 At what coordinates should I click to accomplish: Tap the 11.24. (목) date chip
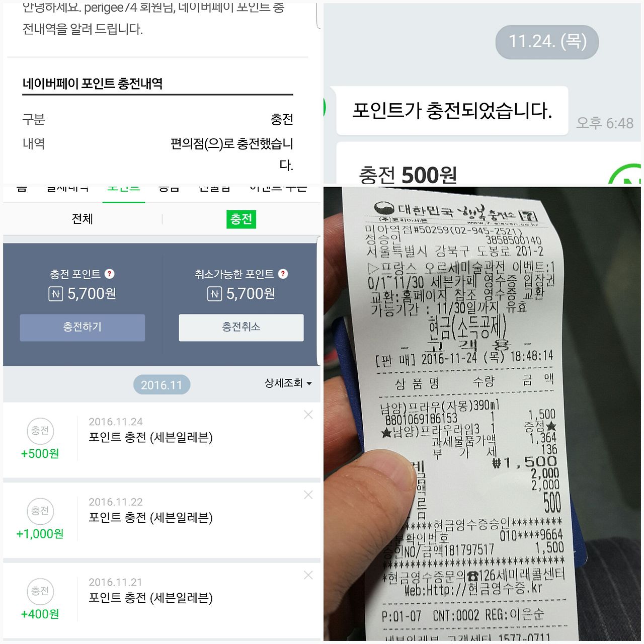point(547,42)
